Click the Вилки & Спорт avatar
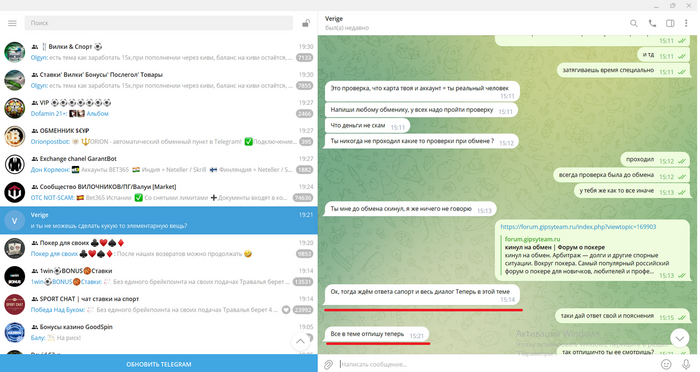Screen dimensions: 700x372 (15, 52)
